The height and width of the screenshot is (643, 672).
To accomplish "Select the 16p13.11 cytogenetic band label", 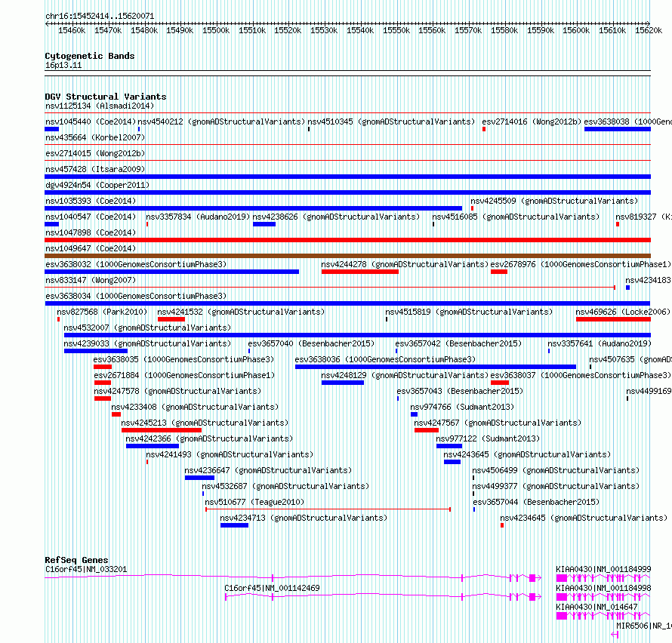I will click(63, 65).
